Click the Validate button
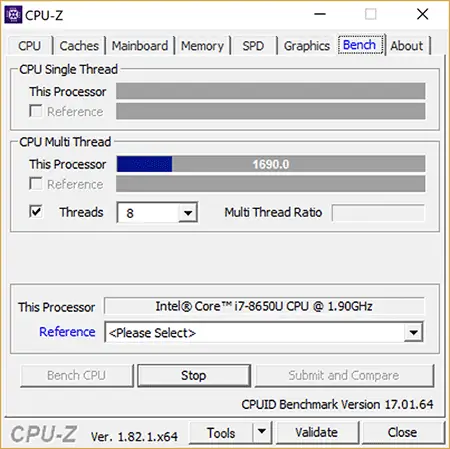This screenshot has height=449, width=450. coord(317,432)
